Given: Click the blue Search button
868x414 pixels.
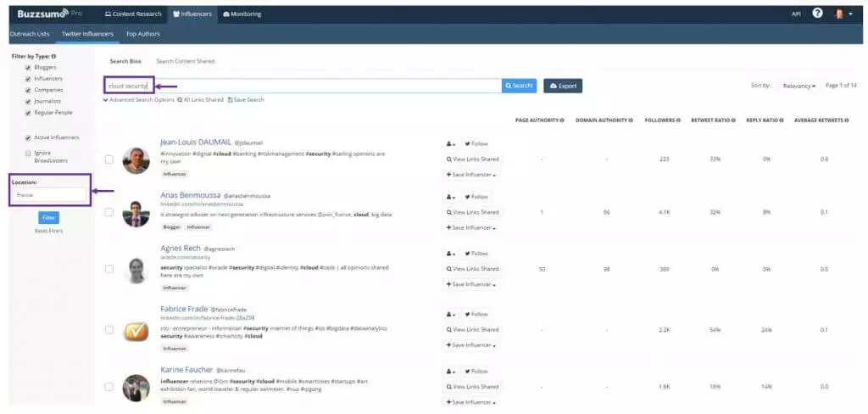Looking at the screenshot, I should 520,86.
